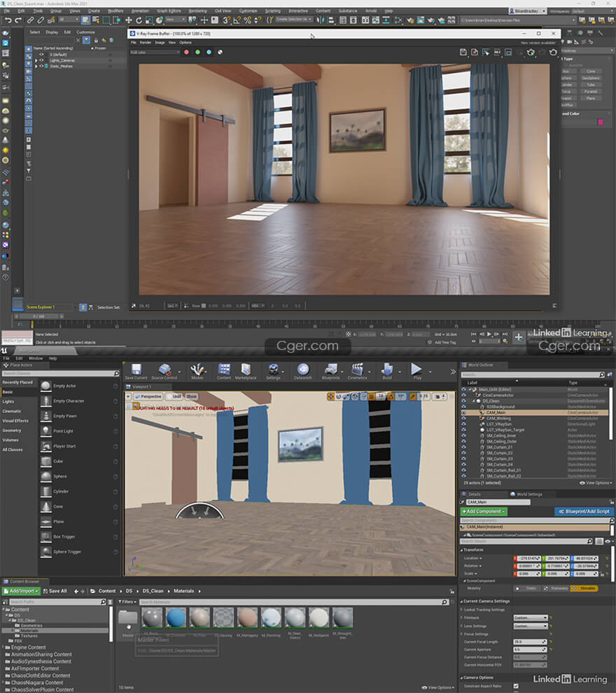Open the Rendering menu in 3ds Max
This screenshot has width=616, height=693.
pyautogui.click(x=197, y=10)
